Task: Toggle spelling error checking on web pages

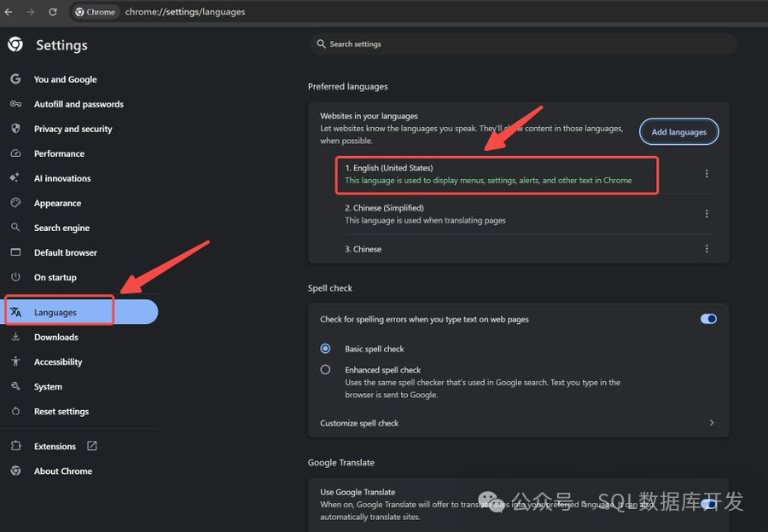Action: point(708,318)
